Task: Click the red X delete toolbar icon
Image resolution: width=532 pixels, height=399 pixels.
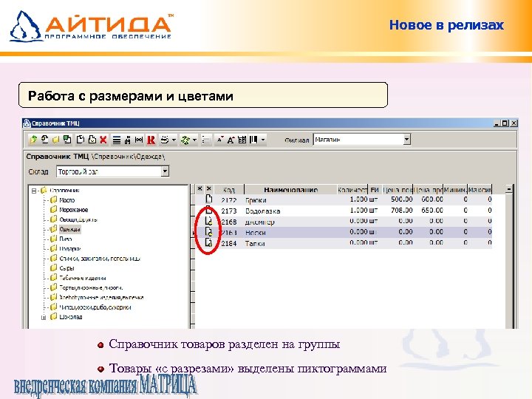Action: point(103,140)
